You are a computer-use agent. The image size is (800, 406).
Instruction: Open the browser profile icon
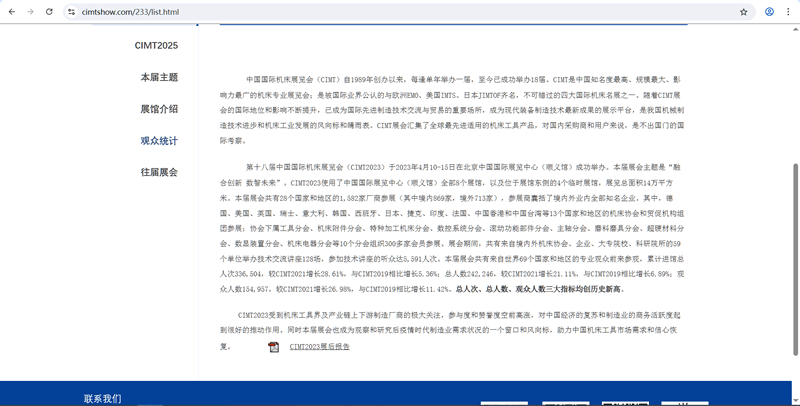(769, 12)
